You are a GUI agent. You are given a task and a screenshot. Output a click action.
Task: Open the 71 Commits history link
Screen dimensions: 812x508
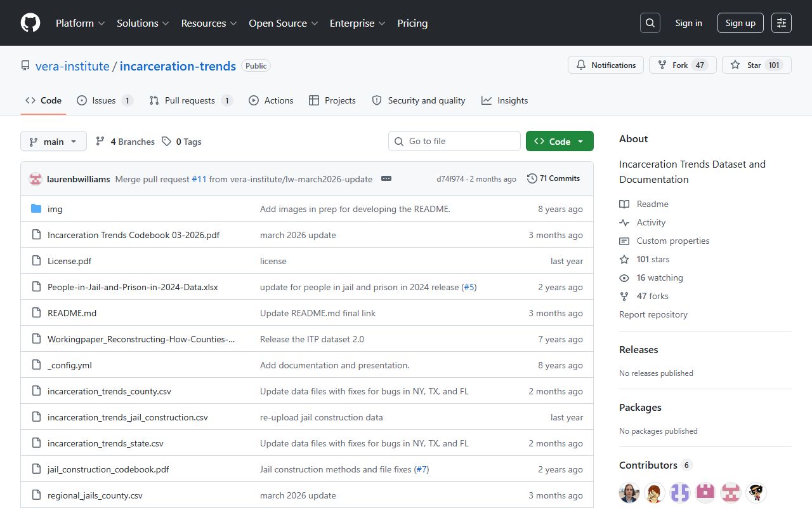pyautogui.click(x=554, y=178)
